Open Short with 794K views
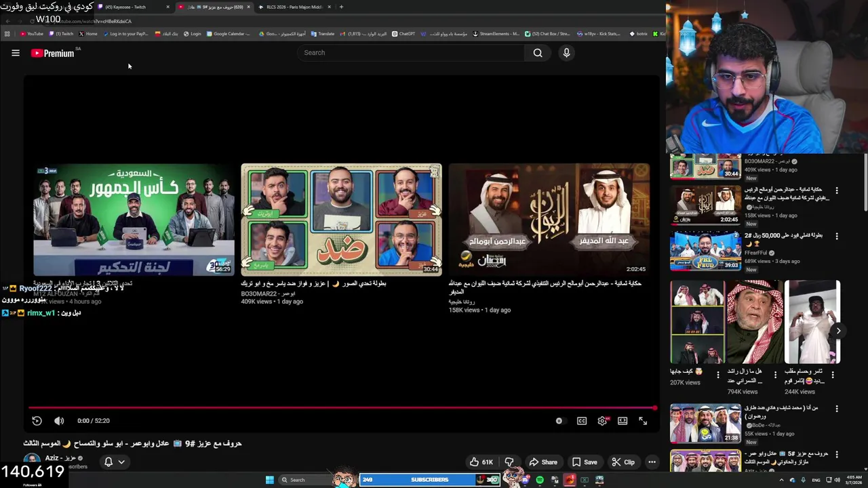The width and height of the screenshot is (868, 488). (x=754, y=322)
